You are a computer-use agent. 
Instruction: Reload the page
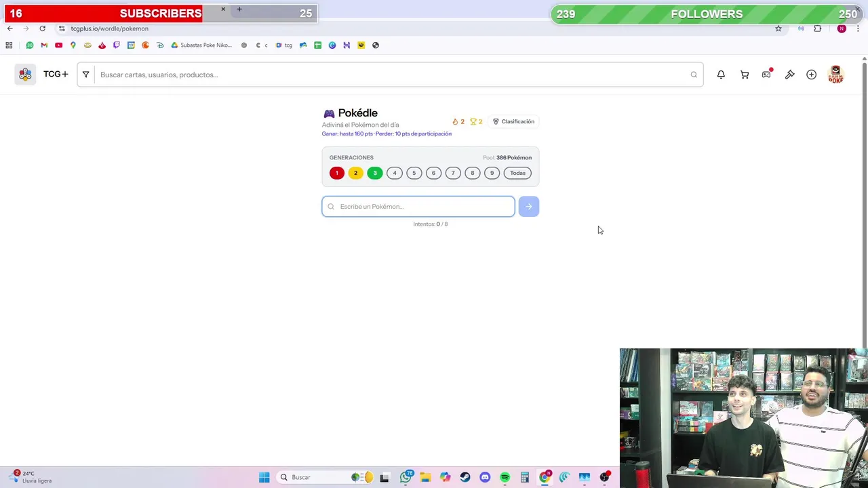tap(42, 28)
